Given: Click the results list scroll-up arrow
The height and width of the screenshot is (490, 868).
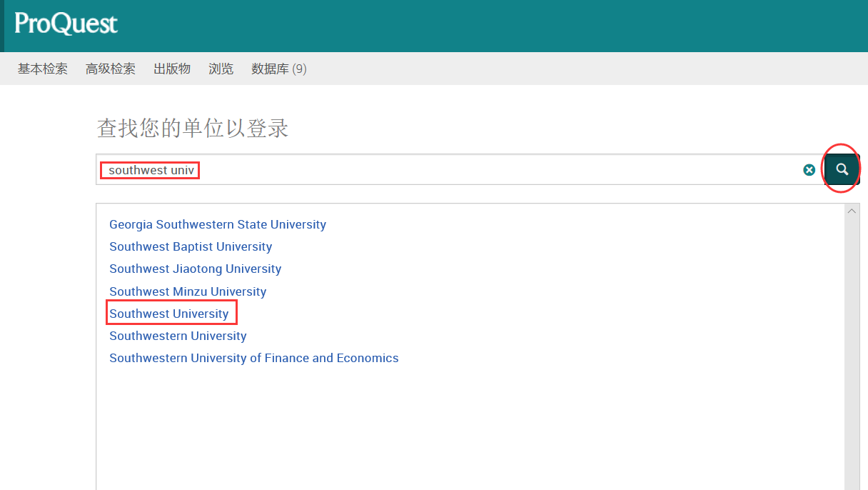Looking at the screenshot, I should [x=851, y=211].
